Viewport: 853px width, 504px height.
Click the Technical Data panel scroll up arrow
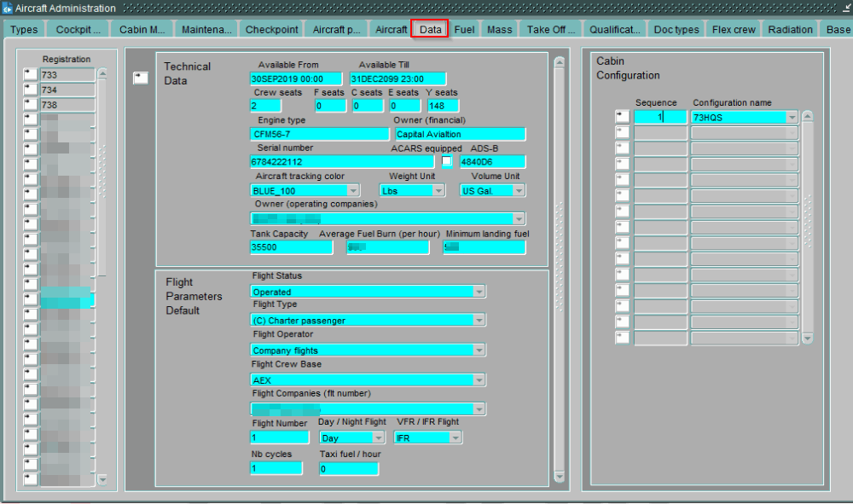(x=560, y=62)
